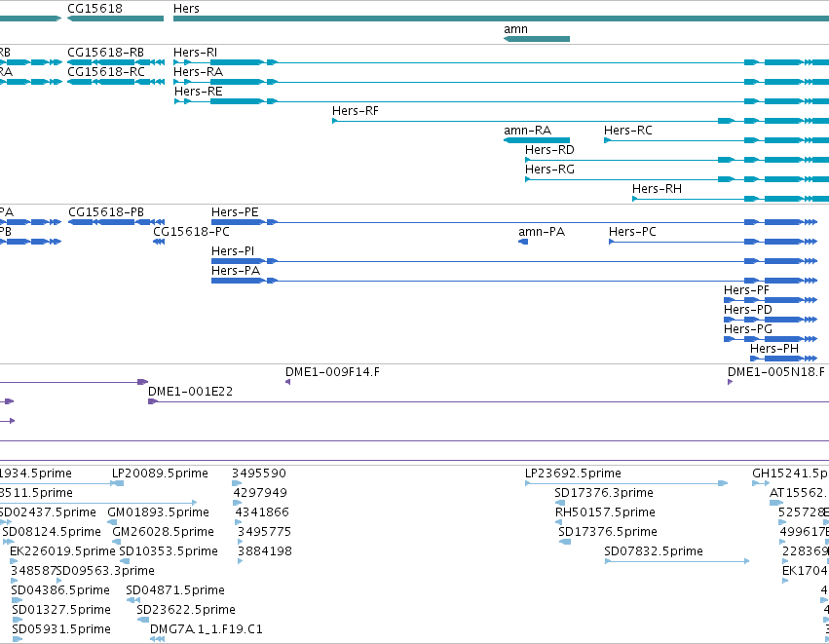The width and height of the screenshot is (829, 644).
Task: Select the GM26028.5prime EST label
Action: click(163, 532)
